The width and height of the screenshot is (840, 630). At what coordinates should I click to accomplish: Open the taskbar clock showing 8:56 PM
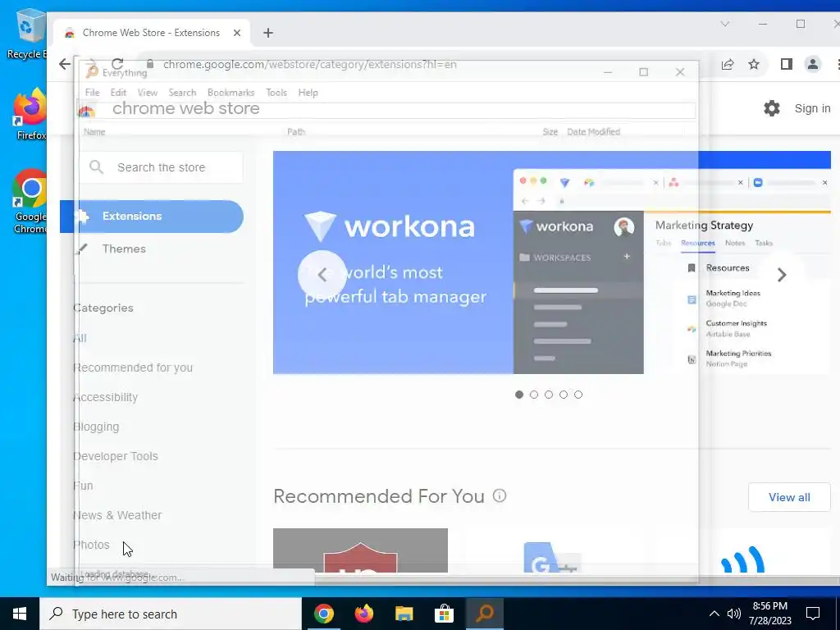tap(769, 614)
